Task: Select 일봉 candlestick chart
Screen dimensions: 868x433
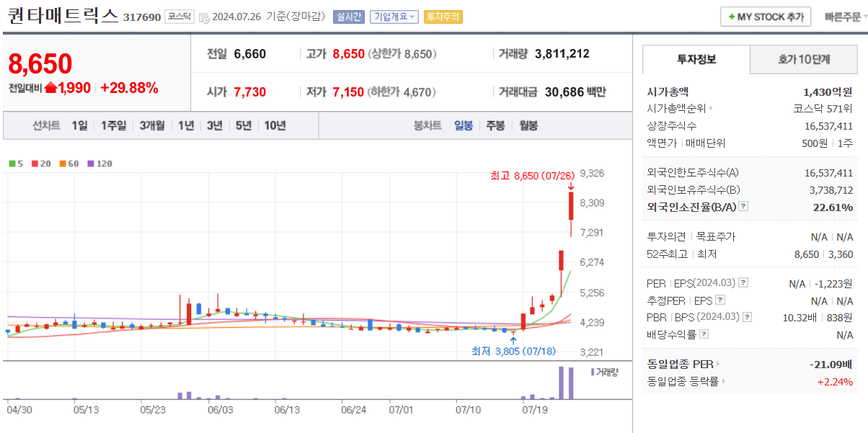Action: pyautogui.click(x=464, y=125)
